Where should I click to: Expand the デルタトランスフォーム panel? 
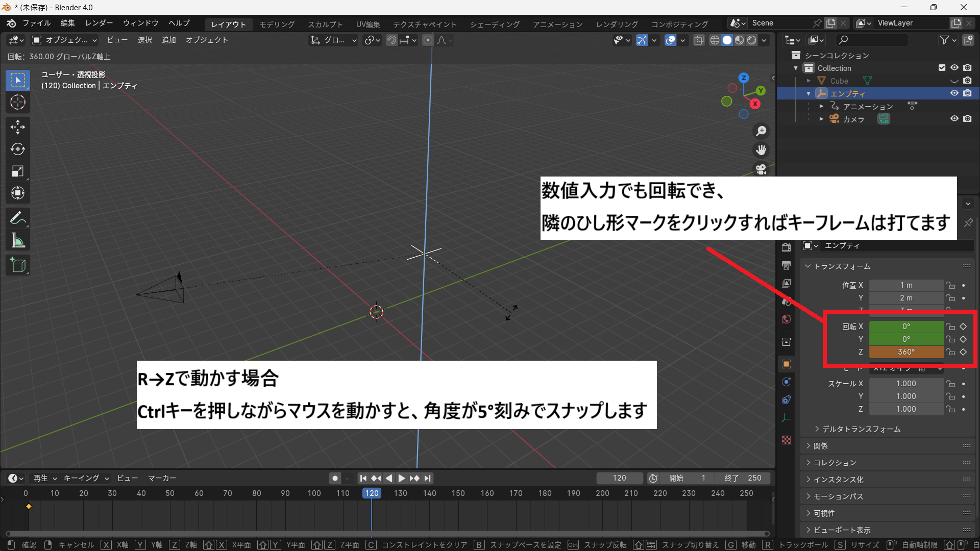pos(861,429)
